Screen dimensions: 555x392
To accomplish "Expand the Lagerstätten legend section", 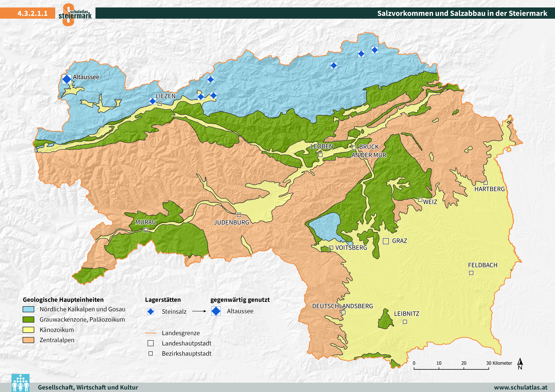I will [x=163, y=300].
